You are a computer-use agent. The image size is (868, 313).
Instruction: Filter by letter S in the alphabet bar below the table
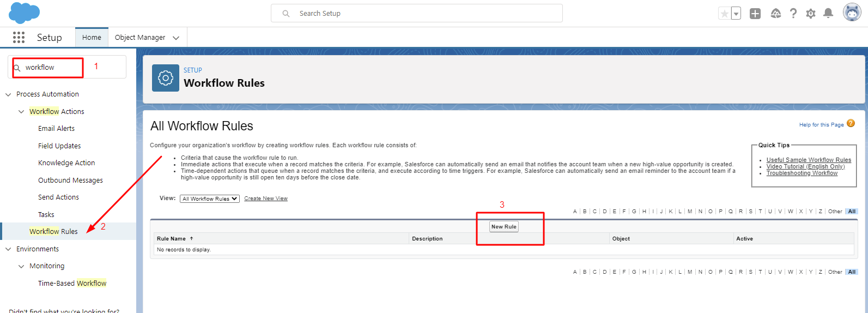coord(750,272)
